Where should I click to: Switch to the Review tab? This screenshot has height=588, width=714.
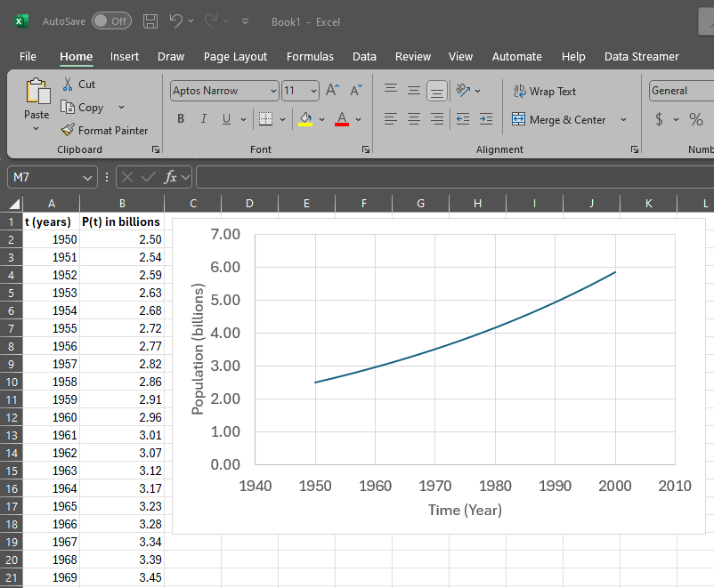tap(412, 56)
